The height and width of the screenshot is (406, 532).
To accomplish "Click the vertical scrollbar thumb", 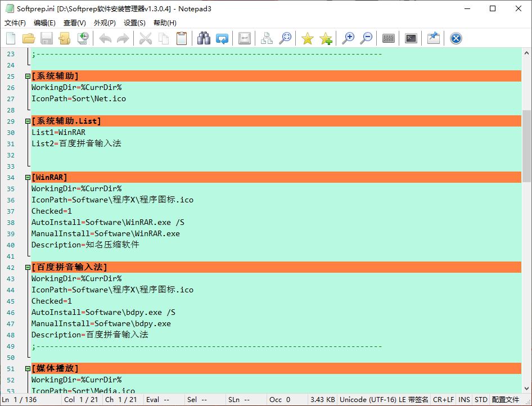I will point(526,146).
